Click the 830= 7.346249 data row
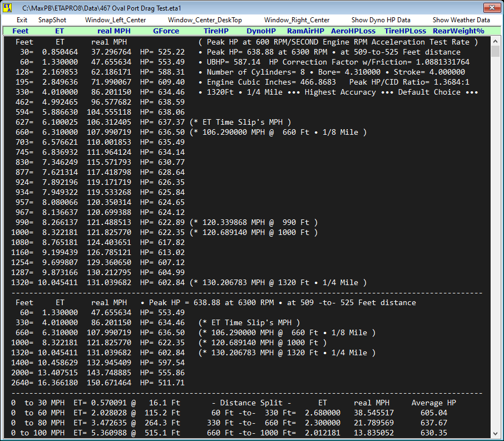Screen dimensions: 504x441 (x=100, y=162)
